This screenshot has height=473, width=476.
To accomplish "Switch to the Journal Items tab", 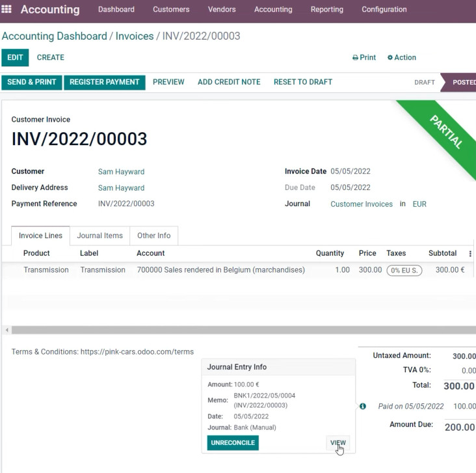I will click(x=100, y=236).
